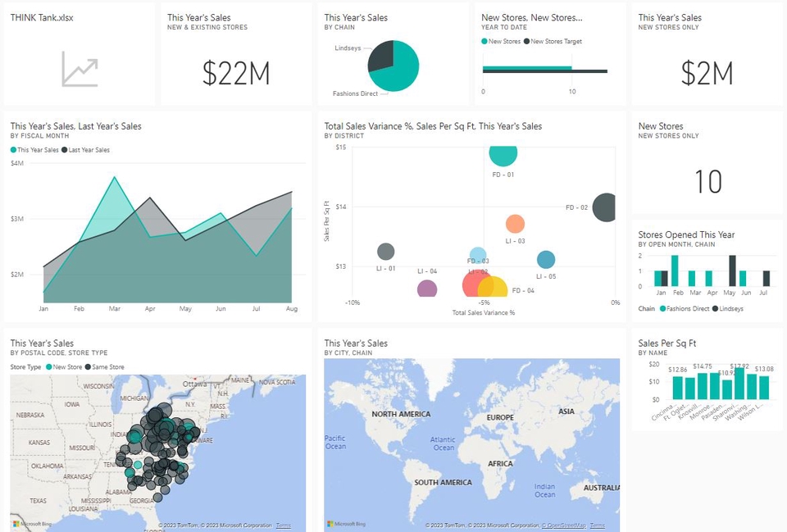Click the Microsoft Bing logo on the world map
This screenshot has height=532, width=787.
click(x=334, y=525)
